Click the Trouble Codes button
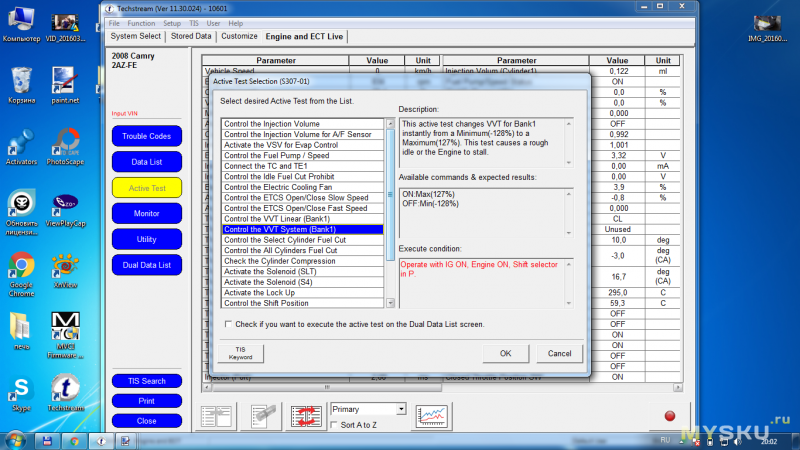The width and height of the screenshot is (800, 450). 147,136
